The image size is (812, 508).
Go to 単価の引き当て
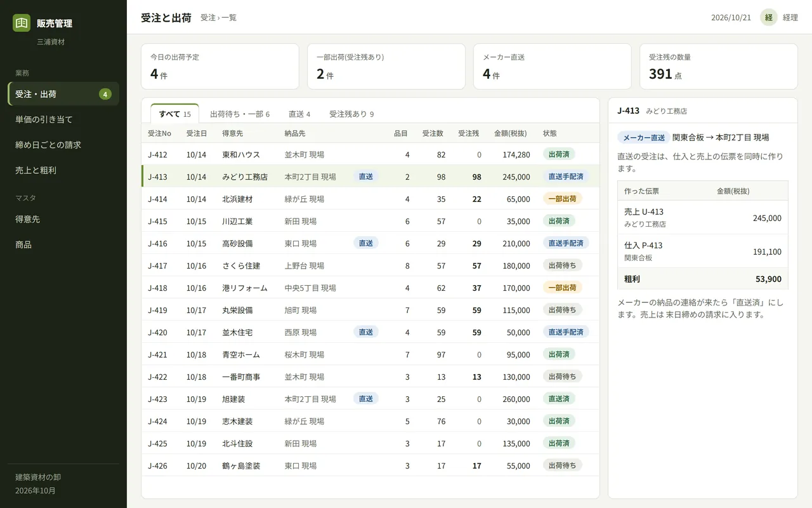pyautogui.click(x=63, y=119)
